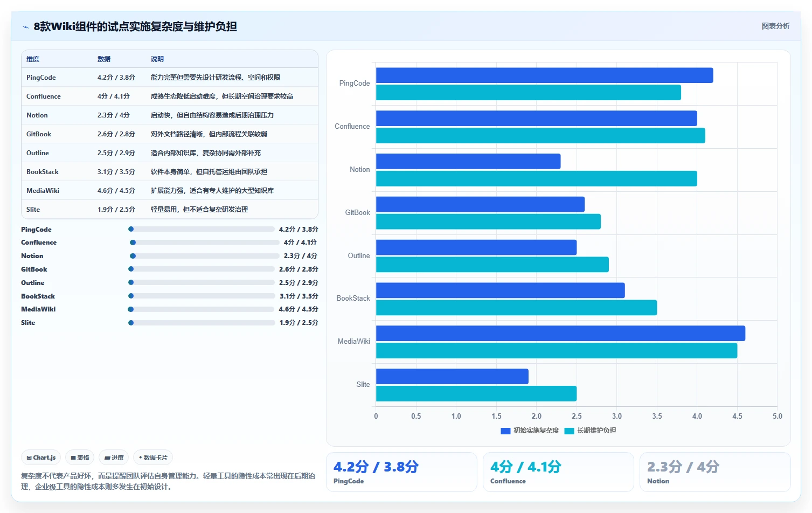This screenshot has width=812, height=513.
Task: Click the 说明 column header
Action: pyautogui.click(x=157, y=59)
